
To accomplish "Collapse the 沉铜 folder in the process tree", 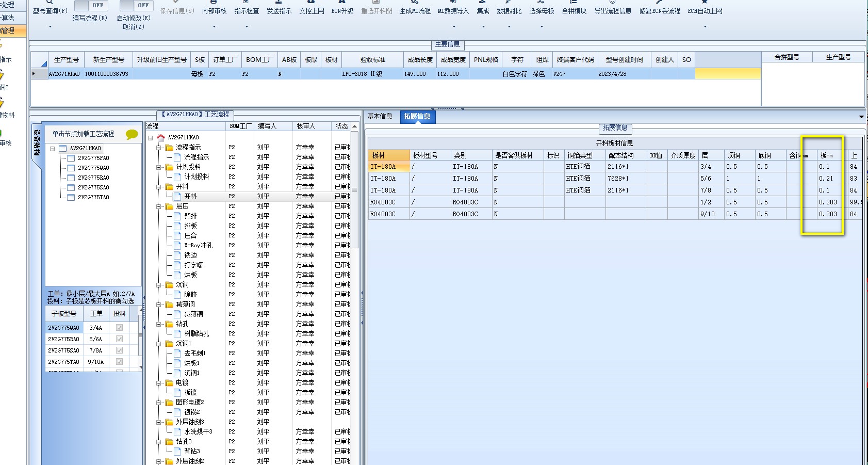I will [x=159, y=285].
